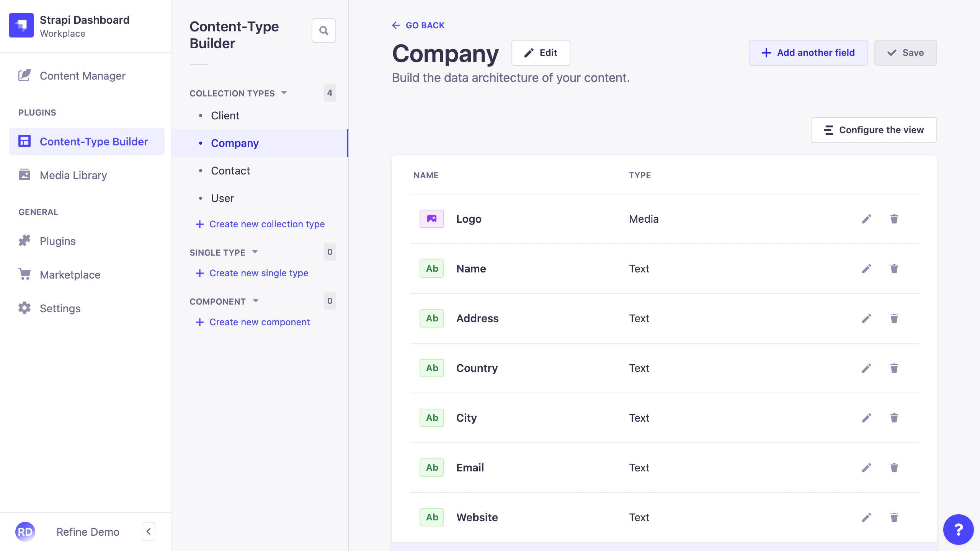980x551 pixels.
Task: Select the Contact collection type
Action: pyautogui.click(x=230, y=171)
